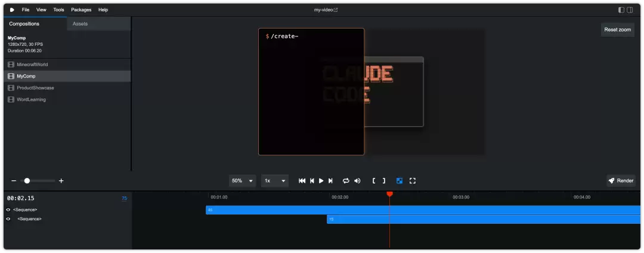Click the Remotion logo icon
This screenshot has height=253, width=644.
(12, 10)
